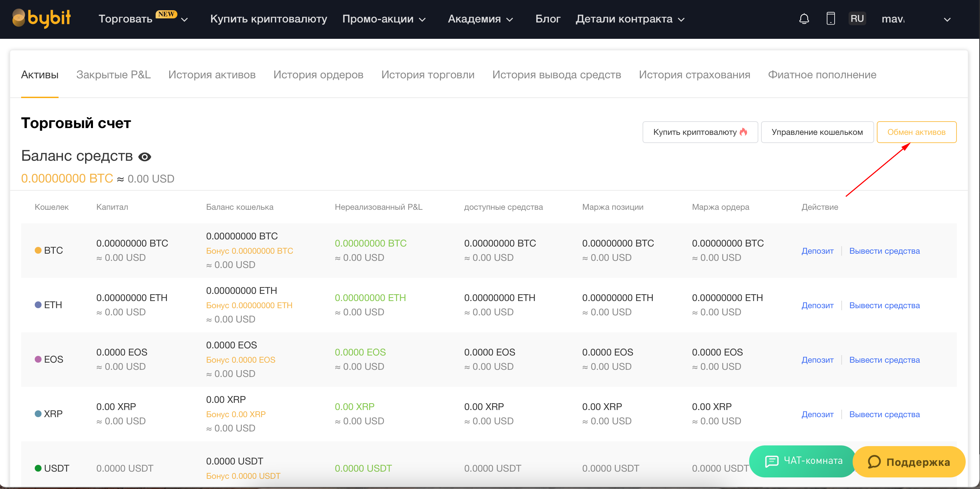Screen dimensions: 980x489
Task: Toggle balance visibility eye icon
Action: point(145,157)
